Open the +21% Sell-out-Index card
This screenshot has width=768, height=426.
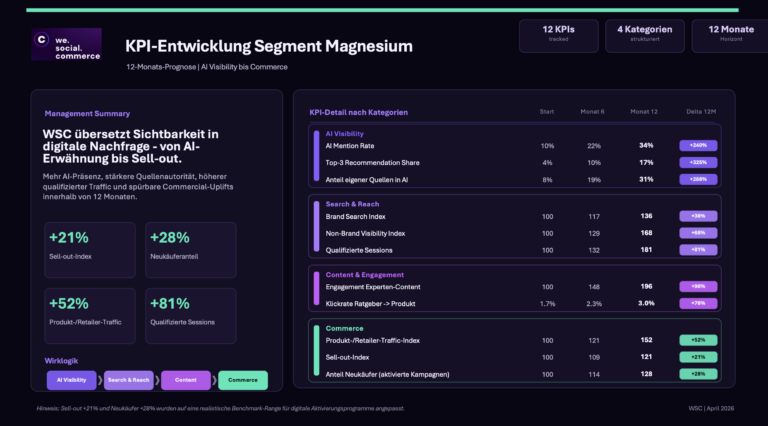[x=90, y=250]
